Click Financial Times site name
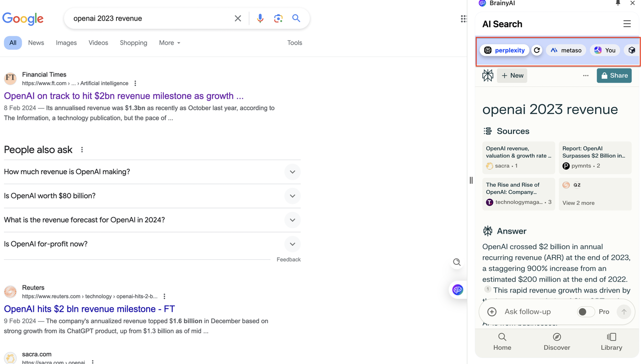This screenshot has height=364, width=641. pos(44,75)
